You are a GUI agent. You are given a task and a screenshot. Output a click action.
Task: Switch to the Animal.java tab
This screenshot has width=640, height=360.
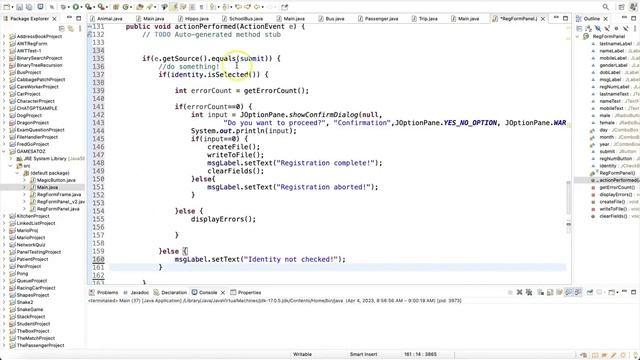click(x=110, y=19)
